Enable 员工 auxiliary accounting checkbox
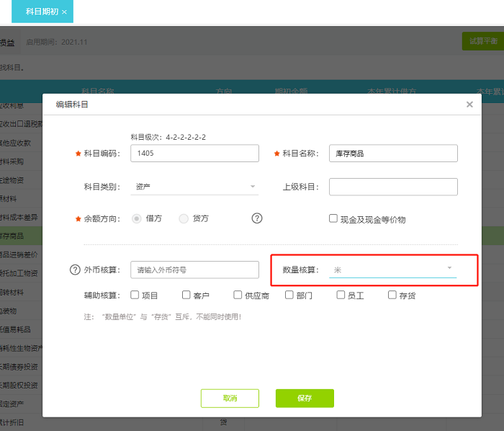The image size is (504, 431). pos(341,295)
